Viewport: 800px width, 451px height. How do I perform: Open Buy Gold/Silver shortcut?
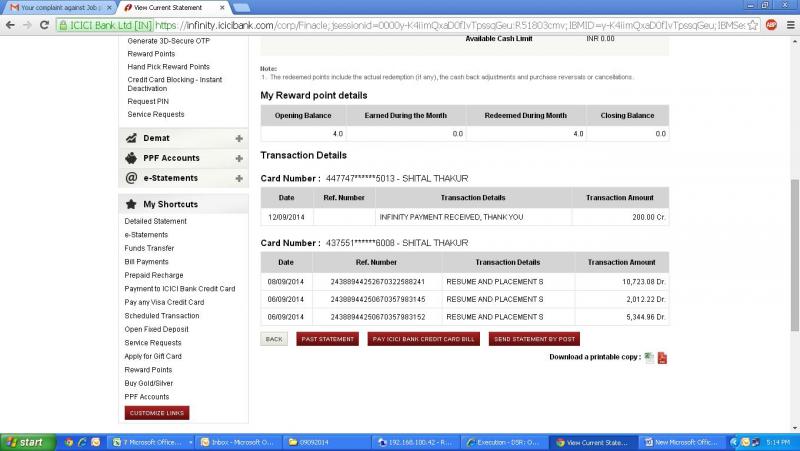click(x=148, y=383)
